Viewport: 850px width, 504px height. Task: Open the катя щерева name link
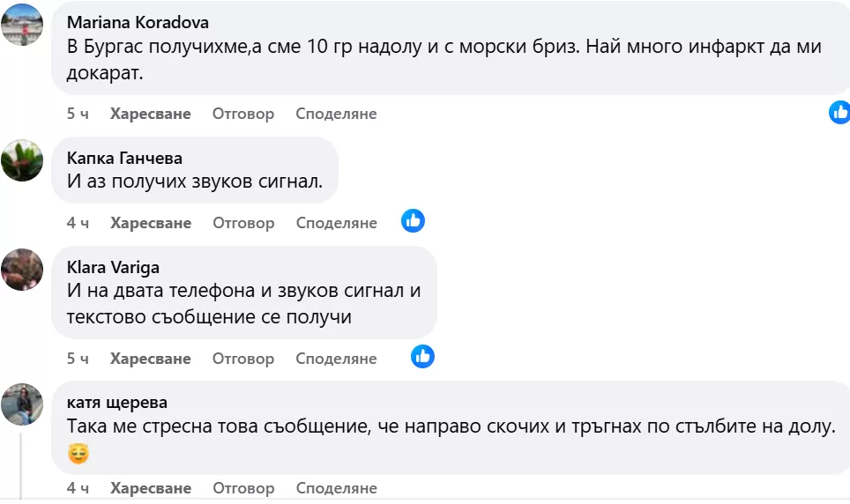117,403
